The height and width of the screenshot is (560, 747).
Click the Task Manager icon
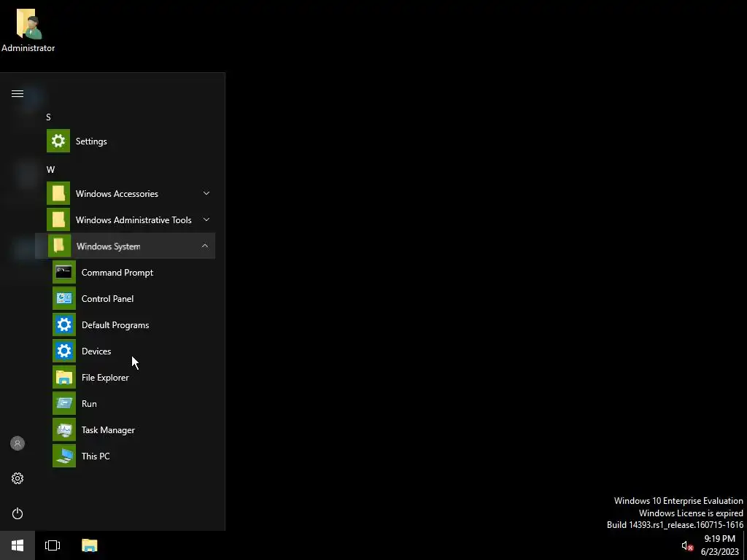point(64,429)
